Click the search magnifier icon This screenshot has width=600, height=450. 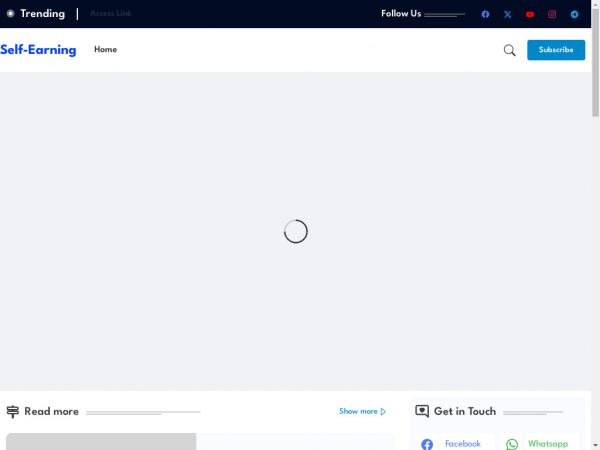[x=509, y=50]
